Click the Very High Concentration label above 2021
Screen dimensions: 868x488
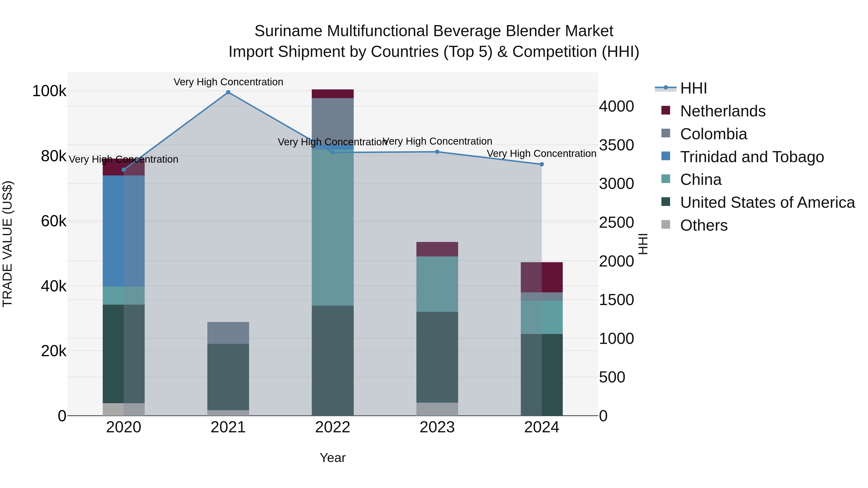tap(228, 82)
